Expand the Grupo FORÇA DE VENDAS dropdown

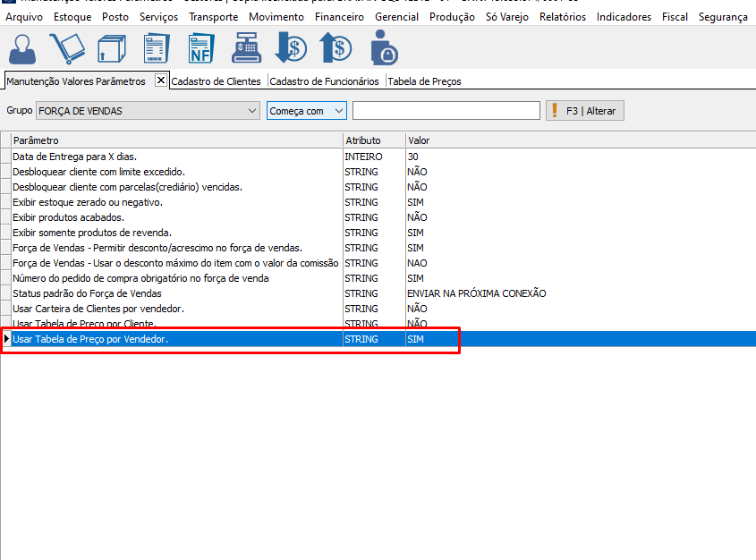251,111
